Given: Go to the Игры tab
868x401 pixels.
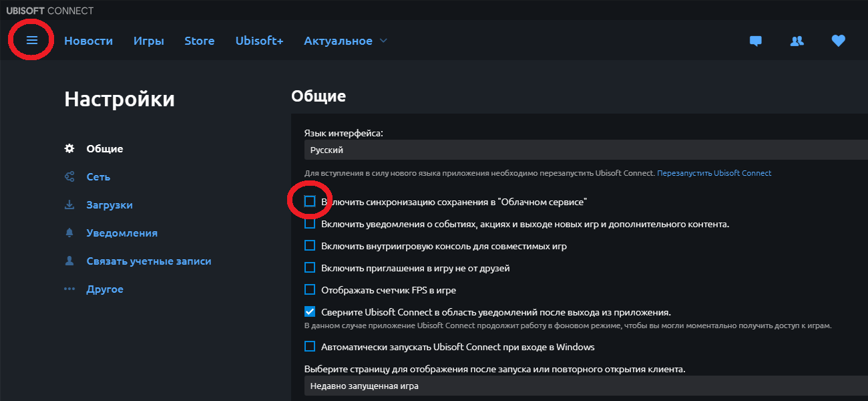Looking at the screenshot, I should click(148, 41).
